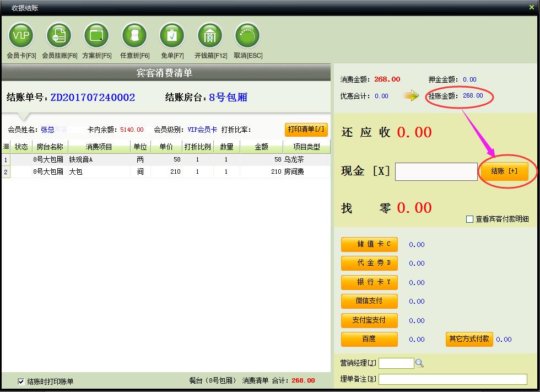This screenshot has width=540, height=392.
Task: Click the 状态 column header
Action: 21,147
